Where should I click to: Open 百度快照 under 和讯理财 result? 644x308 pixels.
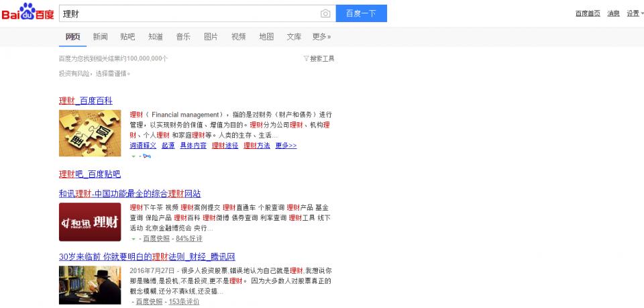(x=156, y=239)
